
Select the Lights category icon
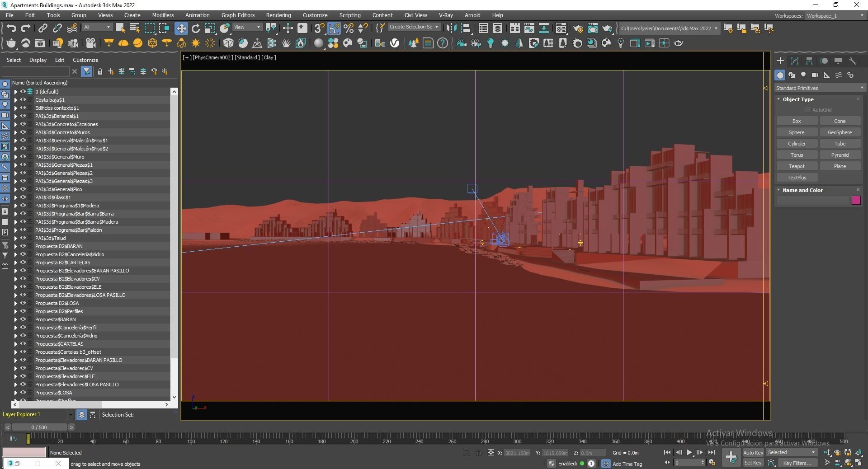pos(803,75)
